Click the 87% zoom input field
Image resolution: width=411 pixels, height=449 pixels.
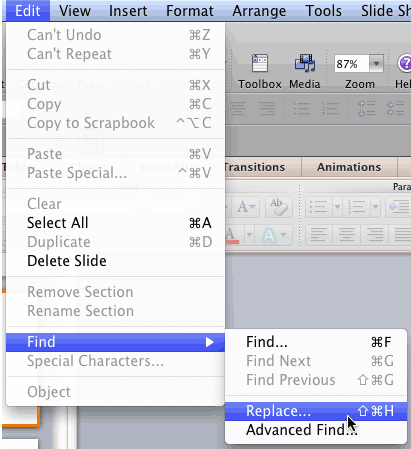click(351, 63)
